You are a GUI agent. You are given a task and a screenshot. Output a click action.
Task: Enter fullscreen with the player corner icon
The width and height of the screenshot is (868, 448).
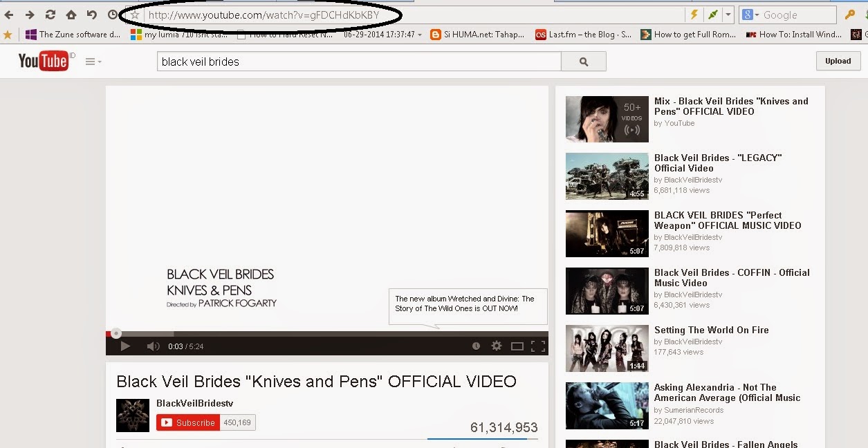tap(538, 346)
